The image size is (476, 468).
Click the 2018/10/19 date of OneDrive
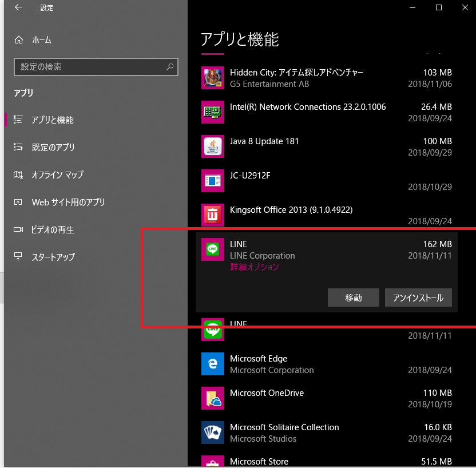tap(430, 404)
